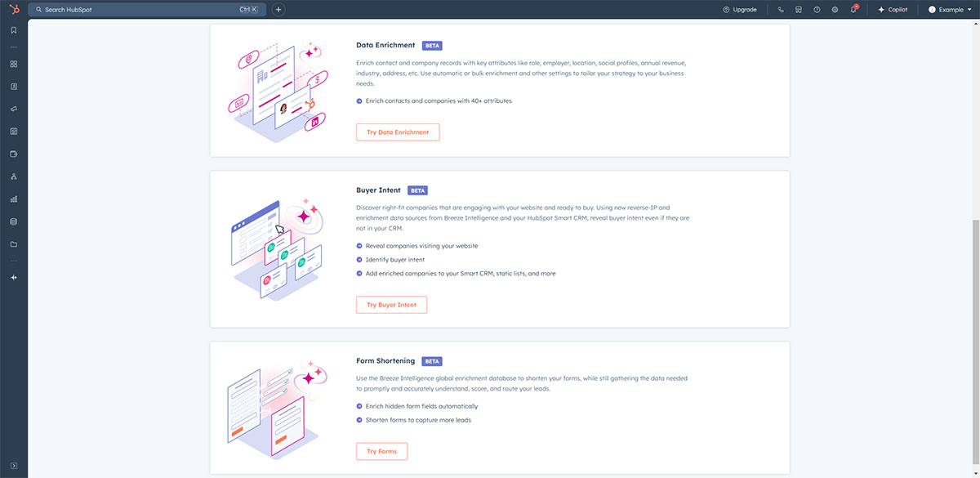
Task: Open HubSpot notifications bell
Action: (x=854, y=9)
